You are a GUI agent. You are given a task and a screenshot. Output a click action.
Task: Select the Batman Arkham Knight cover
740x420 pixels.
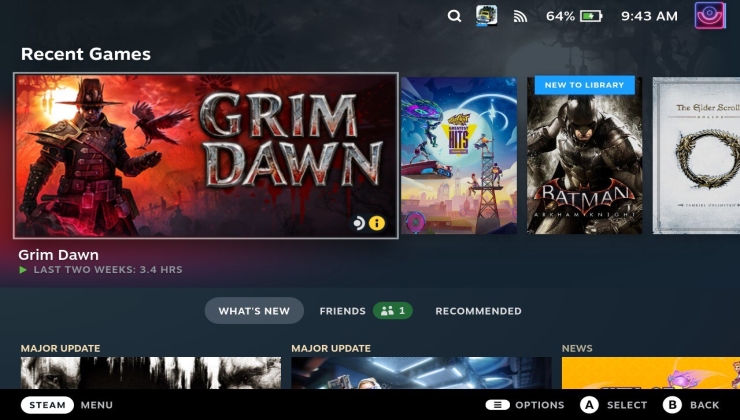tap(585, 155)
